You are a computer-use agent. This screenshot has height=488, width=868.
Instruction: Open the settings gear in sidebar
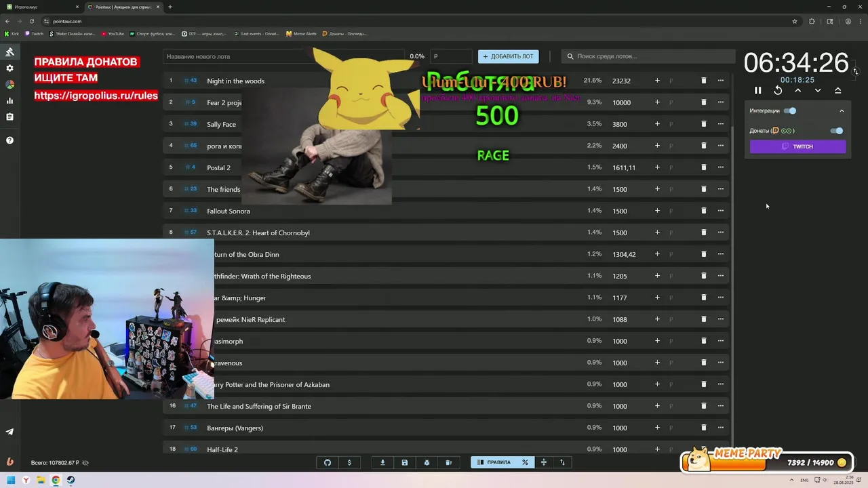click(9, 68)
